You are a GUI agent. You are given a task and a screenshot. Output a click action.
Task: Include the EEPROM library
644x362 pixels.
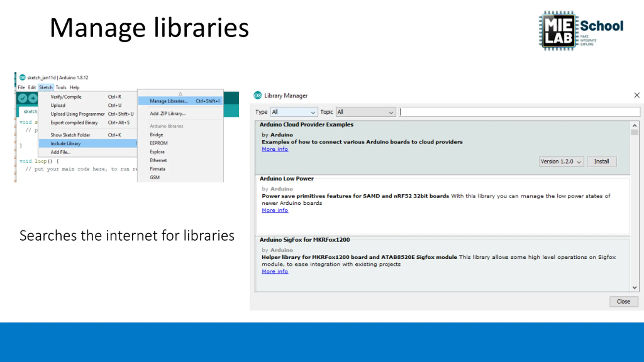[180, 143]
